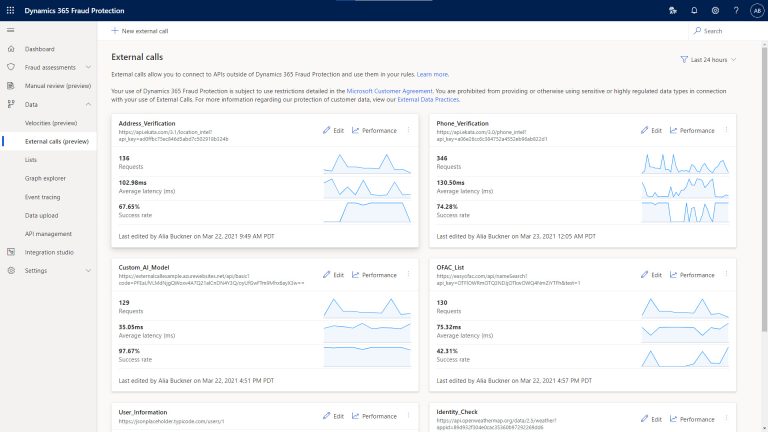Click the 346 Requests value
This screenshot has height=432, width=768.
[442, 158]
